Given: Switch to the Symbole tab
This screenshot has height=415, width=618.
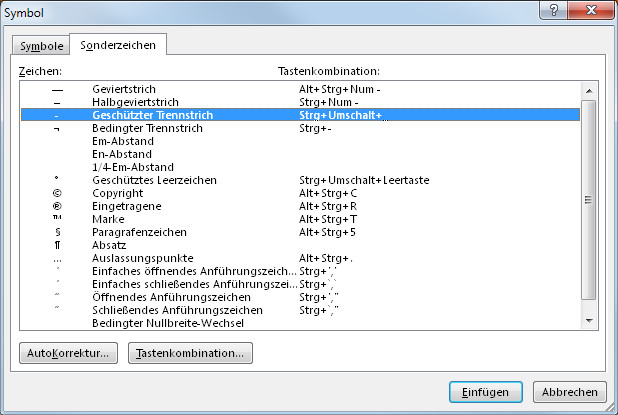Looking at the screenshot, I should click(41, 46).
